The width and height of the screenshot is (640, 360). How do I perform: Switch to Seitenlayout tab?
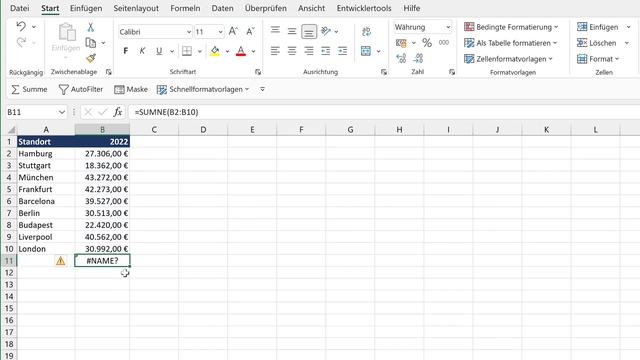(136, 8)
